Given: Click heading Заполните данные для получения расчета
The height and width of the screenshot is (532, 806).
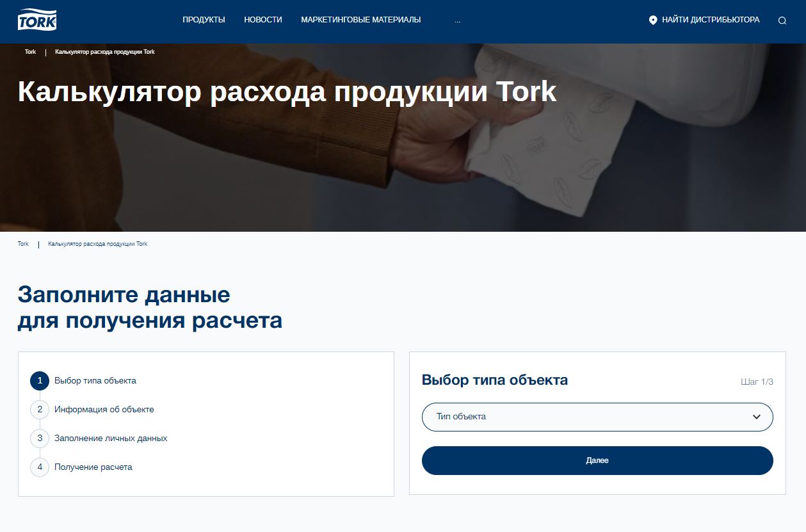Looking at the screenshot, I should (150, 308).
